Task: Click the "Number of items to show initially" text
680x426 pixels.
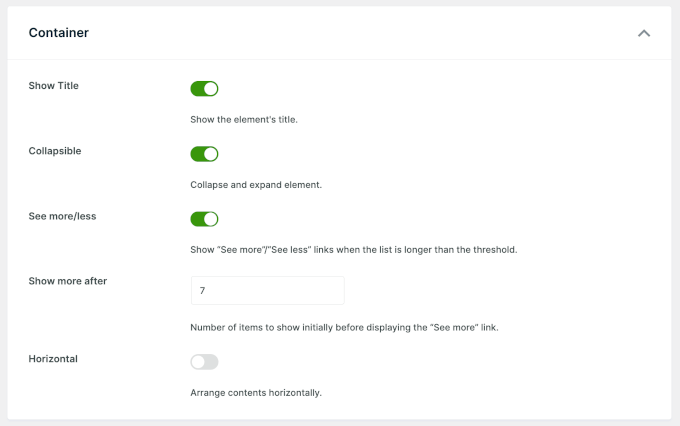Action: pyautogui.click(x=344, y=327)
